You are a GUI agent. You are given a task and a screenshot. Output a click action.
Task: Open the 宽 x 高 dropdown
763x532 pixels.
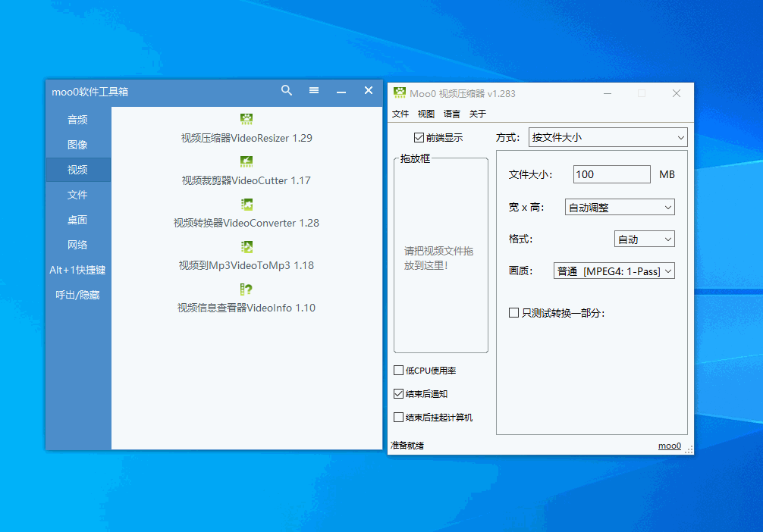click(x=620, y=207)
